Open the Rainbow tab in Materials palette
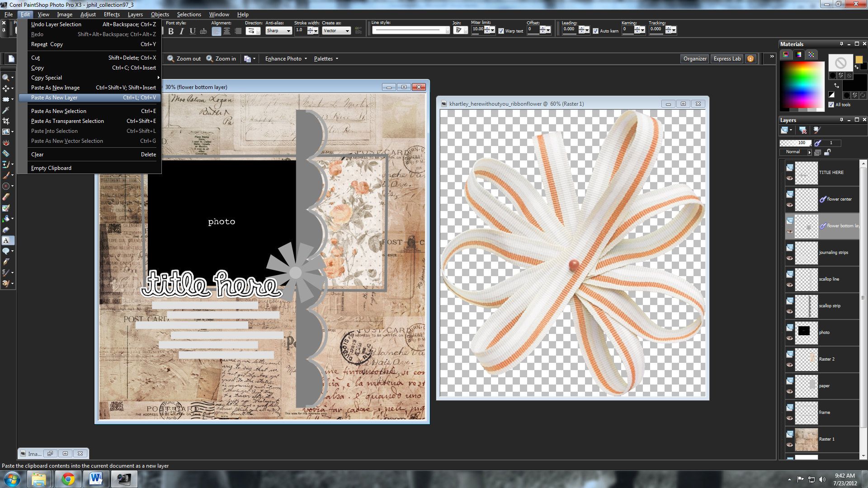The height and width of the screenshot is (488, 868). point(799,54)
